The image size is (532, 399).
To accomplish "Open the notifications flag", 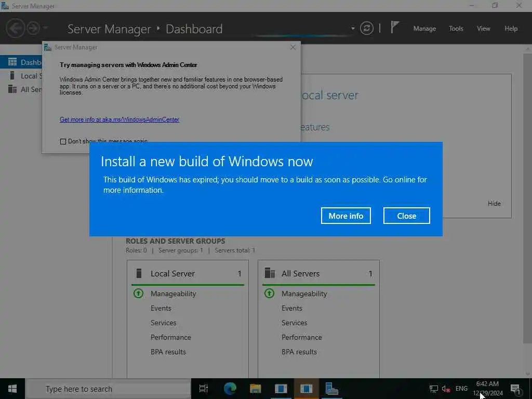I will [395, 27].
